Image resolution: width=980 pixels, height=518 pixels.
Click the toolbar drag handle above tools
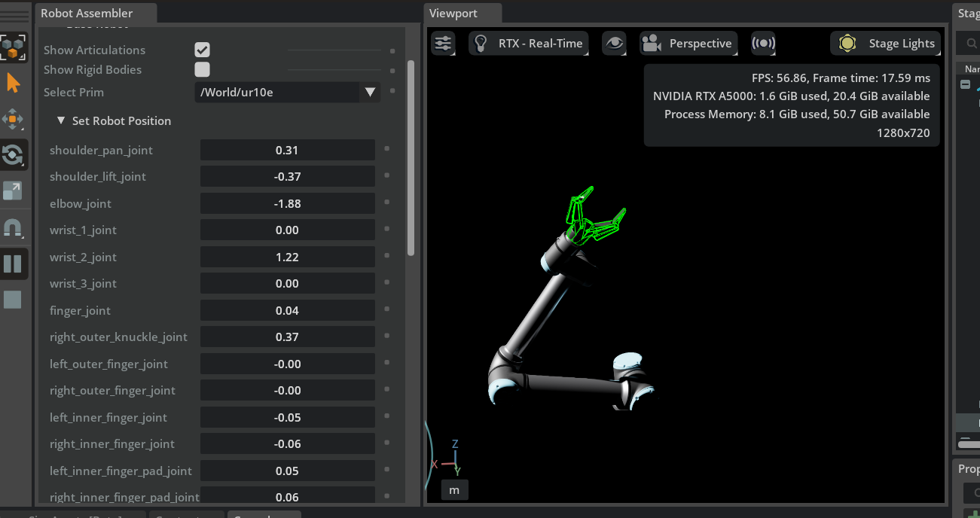coord(14,17)
